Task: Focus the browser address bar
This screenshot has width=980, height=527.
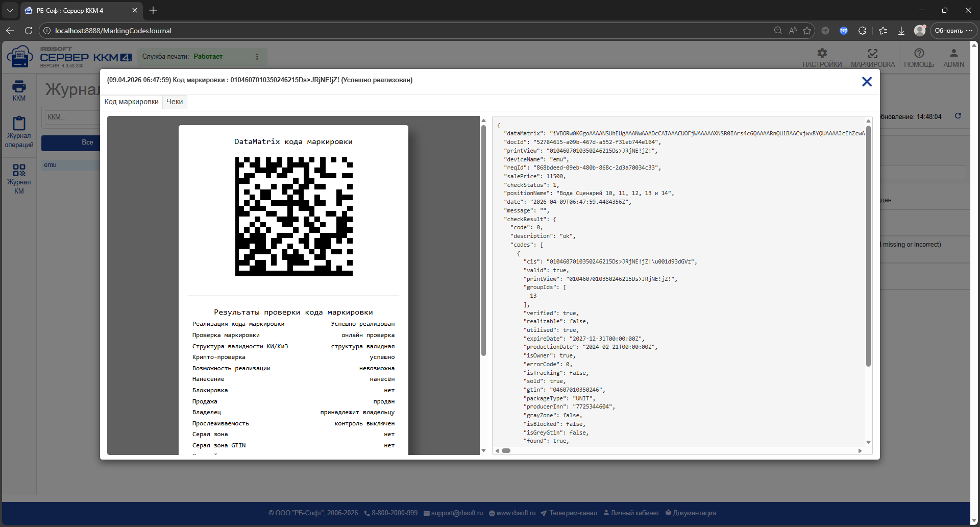Action: click(x=408, y=31)
